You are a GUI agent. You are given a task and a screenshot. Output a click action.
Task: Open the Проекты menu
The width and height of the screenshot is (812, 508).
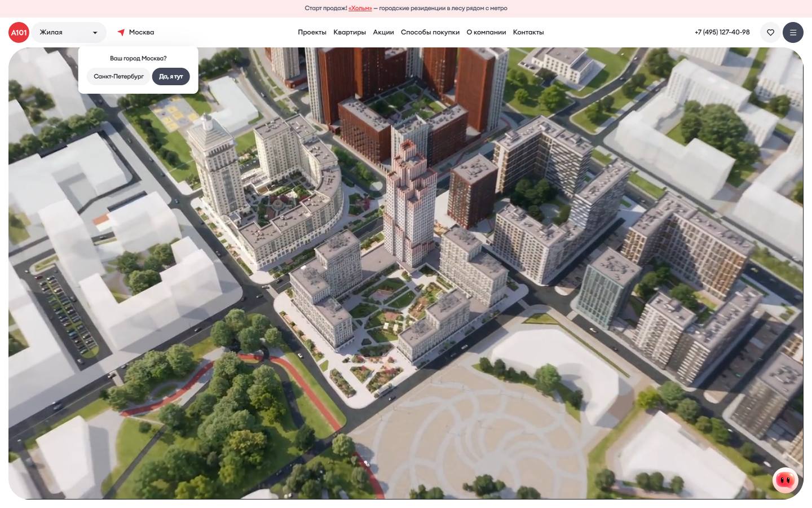point(312,32)
